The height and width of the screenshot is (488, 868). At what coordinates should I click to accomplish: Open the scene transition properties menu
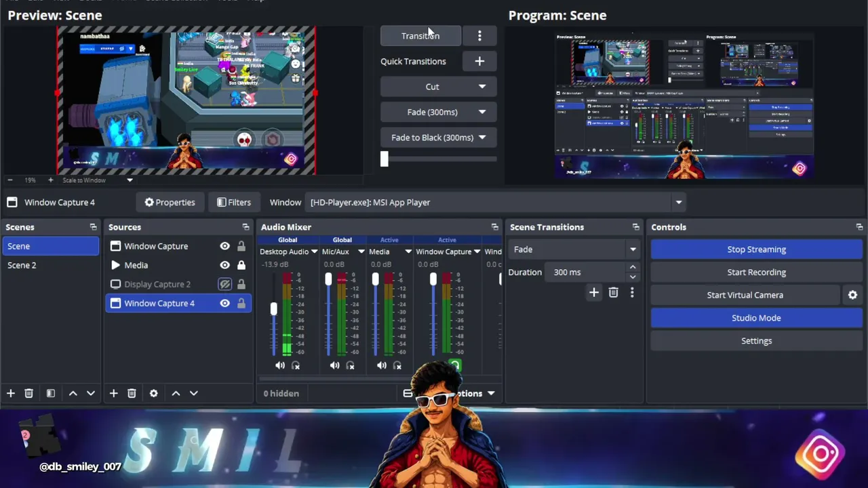click(x=632, y=292)
